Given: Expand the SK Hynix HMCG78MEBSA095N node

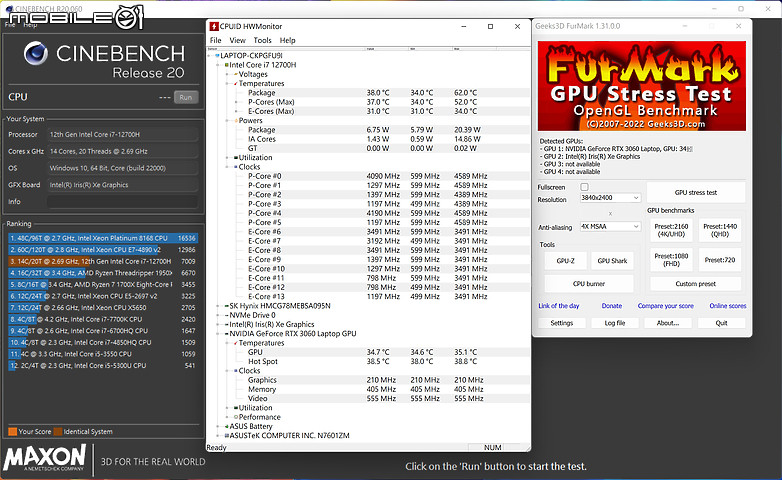Looking at the screenshot, I should click(218, 306).
